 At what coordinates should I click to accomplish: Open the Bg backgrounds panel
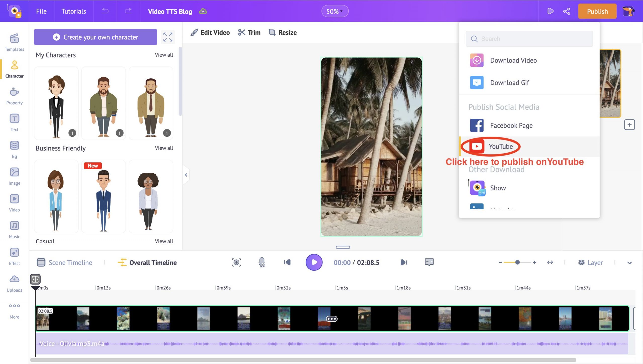coord(14,149)
